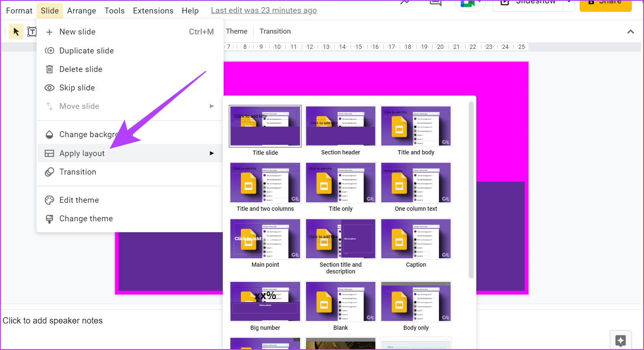Choose Delete slide menu entry

(130, 69)
